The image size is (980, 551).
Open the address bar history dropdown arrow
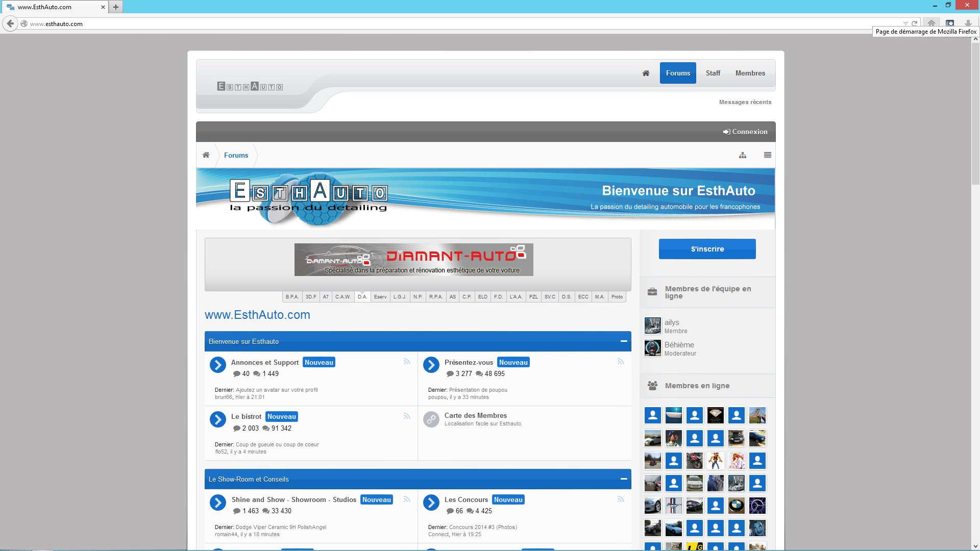pos(905,24)
